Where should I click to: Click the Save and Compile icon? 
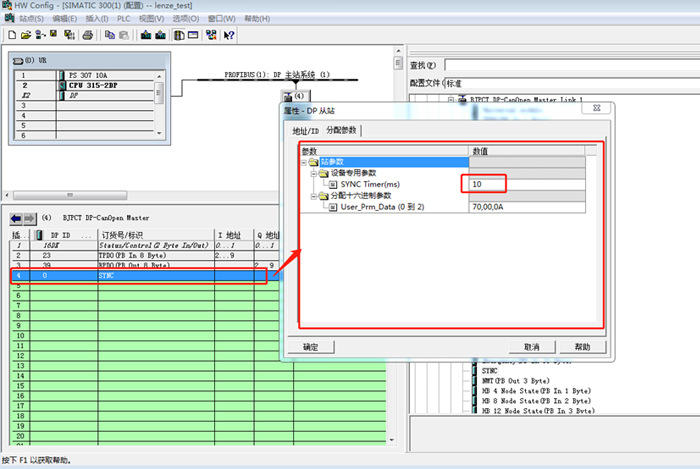click(69, 35)
